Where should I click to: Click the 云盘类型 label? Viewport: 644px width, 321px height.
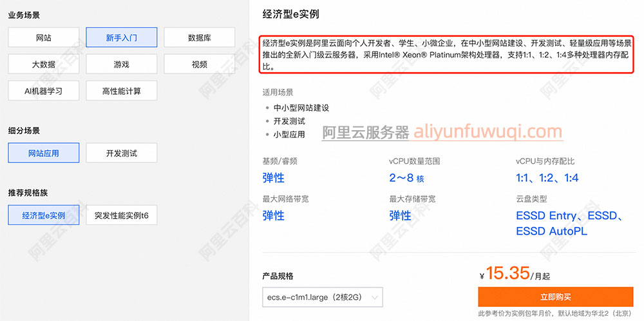(x=531, y=199)
